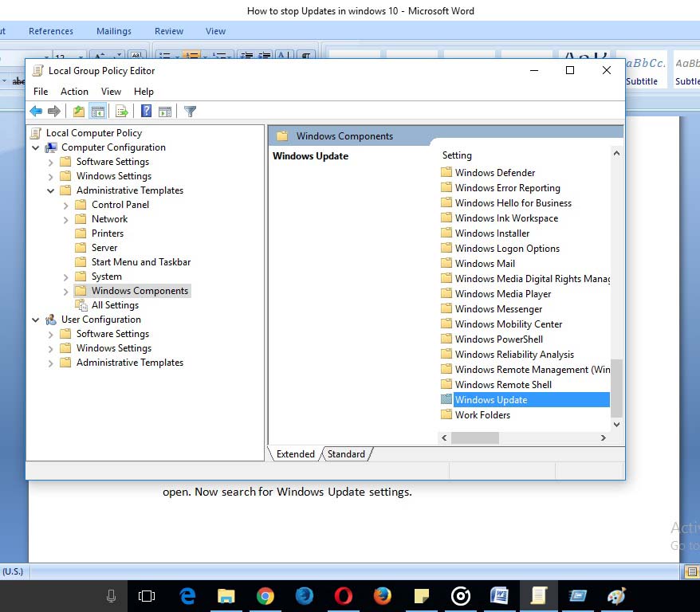The height and width of the screenshot is (612, 700).
Task: Expand the Windows Components tree node
Action: [x=65, y=292]
